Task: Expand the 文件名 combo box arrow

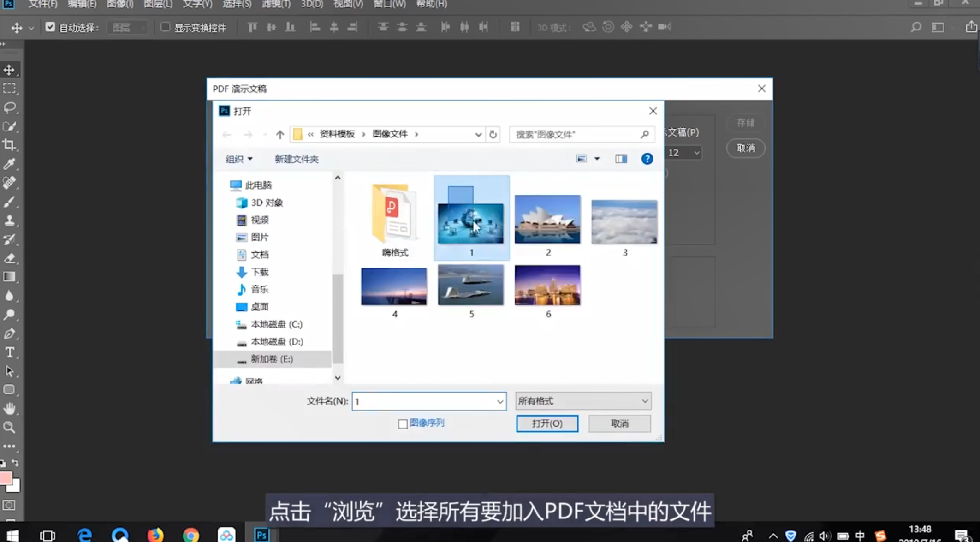Action: click(500, 402)
